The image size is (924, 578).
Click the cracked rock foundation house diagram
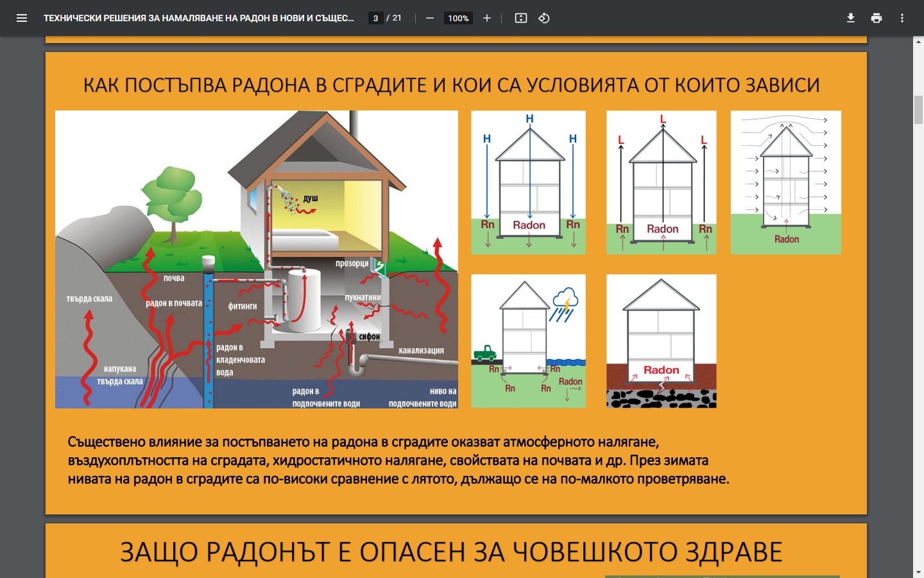click(x=662, y=341)
